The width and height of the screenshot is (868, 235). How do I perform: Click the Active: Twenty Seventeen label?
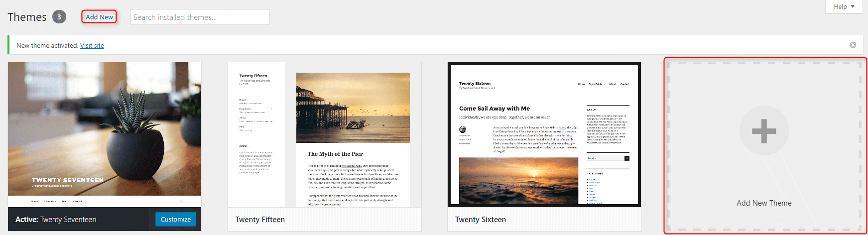click(56, 220)
